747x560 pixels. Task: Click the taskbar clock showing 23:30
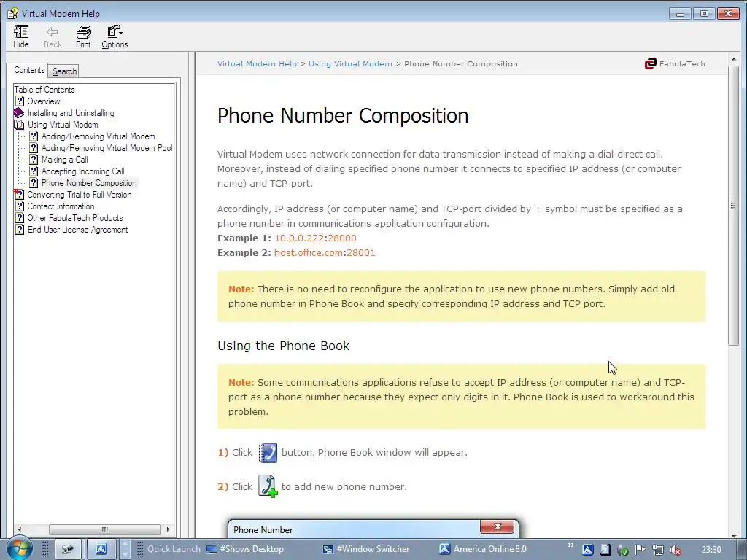(x=711, y=550)
